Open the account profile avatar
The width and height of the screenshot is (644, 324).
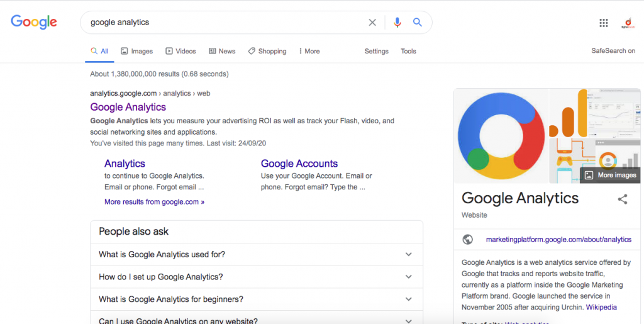[x=628, y=23]
